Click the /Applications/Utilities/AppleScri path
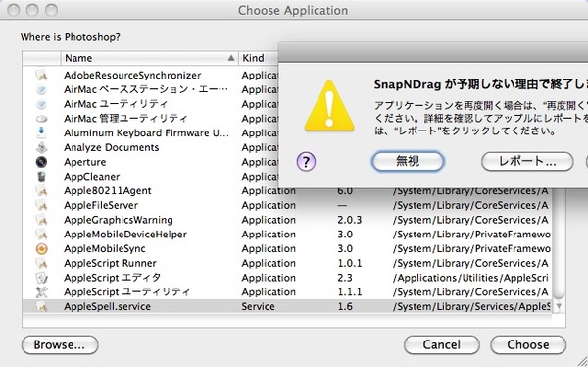 point(470,278)
